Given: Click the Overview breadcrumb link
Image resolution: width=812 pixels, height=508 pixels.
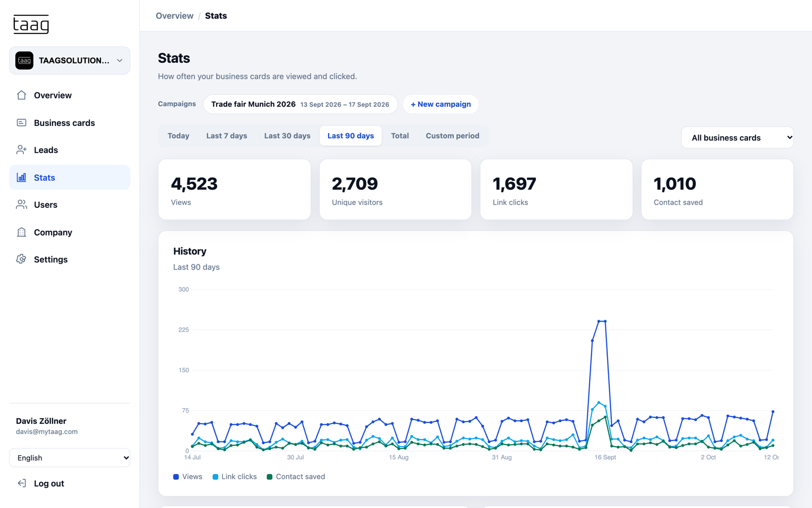Looking at the screenshot, I should pos(175,16).
